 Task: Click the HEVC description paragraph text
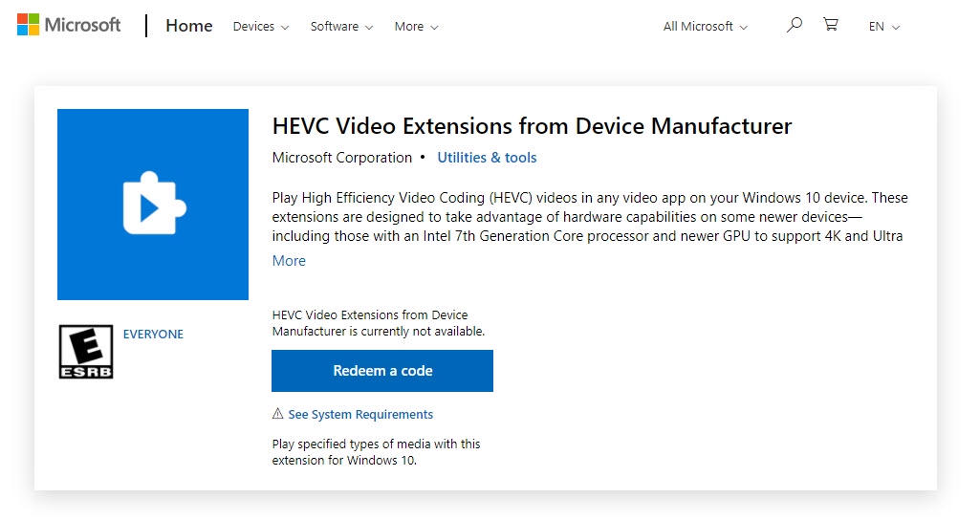pos(590,217)
